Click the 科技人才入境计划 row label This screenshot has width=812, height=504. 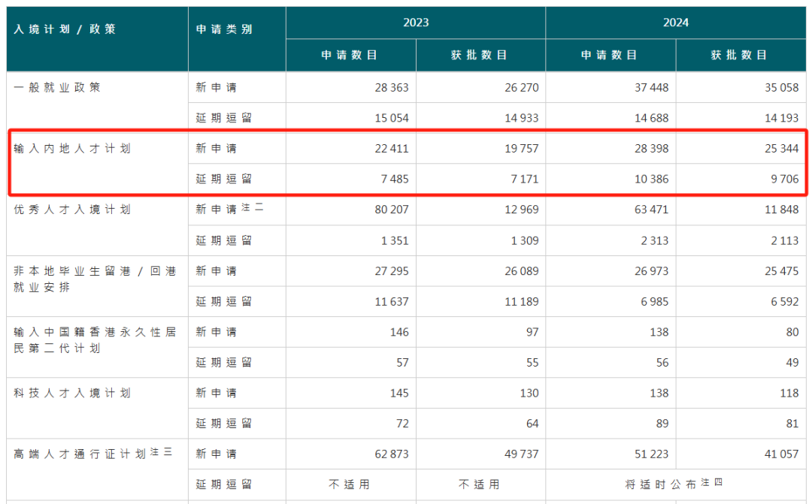click(72, 393)
